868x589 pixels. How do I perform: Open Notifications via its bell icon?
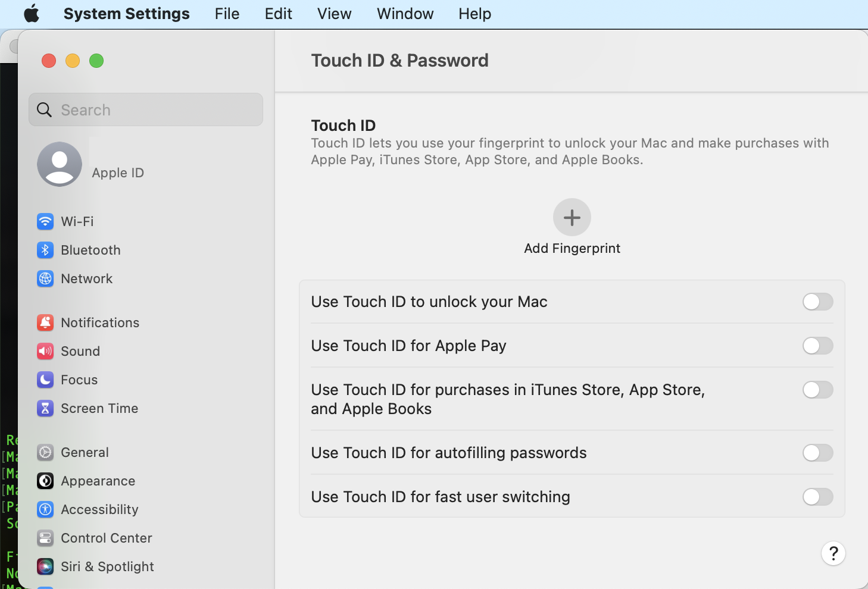(45, 322)
